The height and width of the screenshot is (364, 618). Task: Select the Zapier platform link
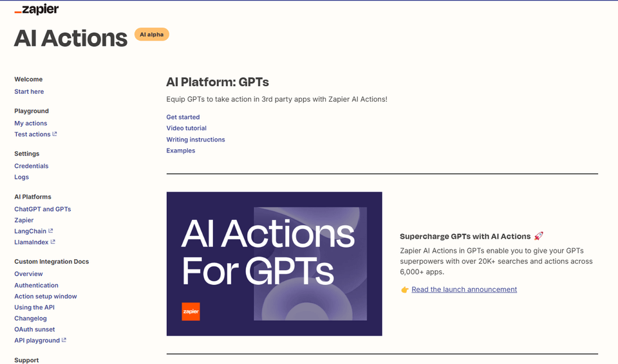(24, 220)
